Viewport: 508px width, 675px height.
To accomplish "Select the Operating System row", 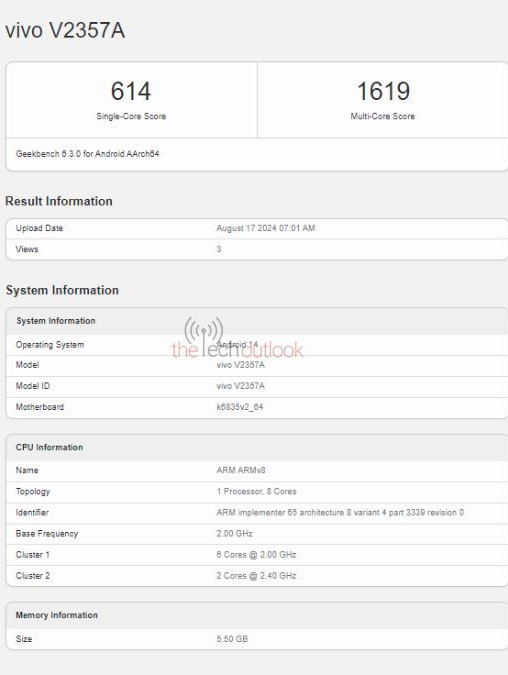I will (257, 345).
